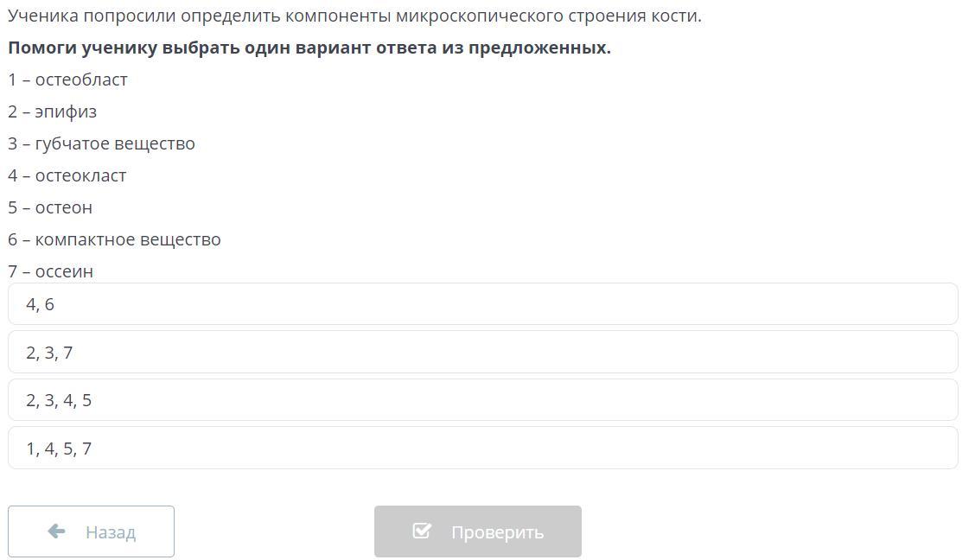Click the list line "2 – эпифиз"
Viewport: 975px width, 560px height.
[52, 111]
